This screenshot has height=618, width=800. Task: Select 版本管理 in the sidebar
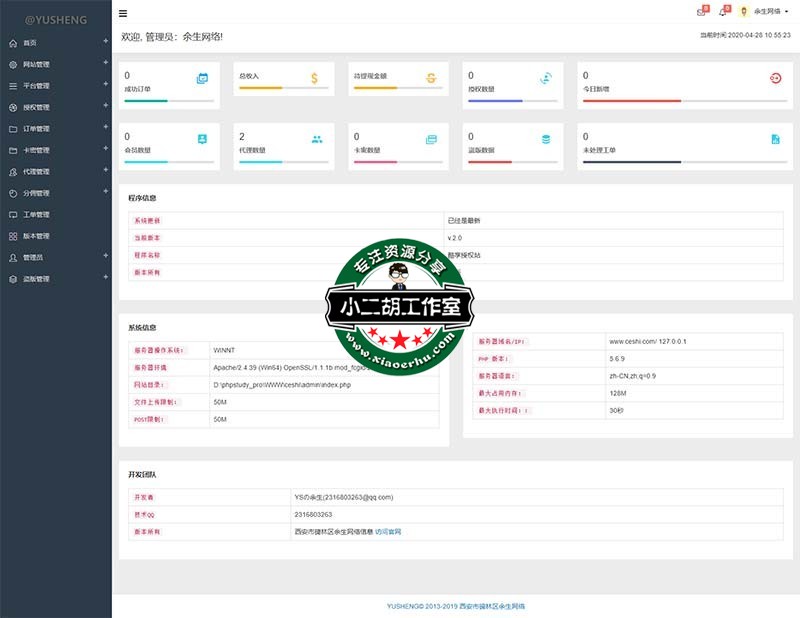[36, 236]
